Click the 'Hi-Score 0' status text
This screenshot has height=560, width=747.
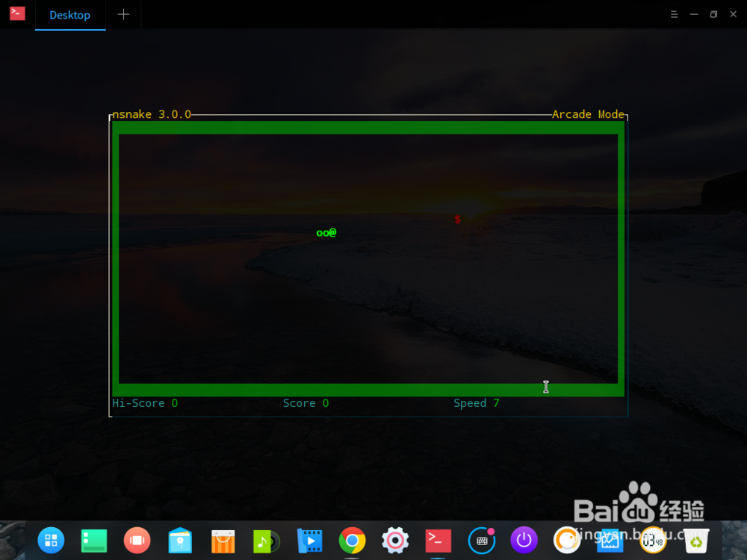[145, 403]
